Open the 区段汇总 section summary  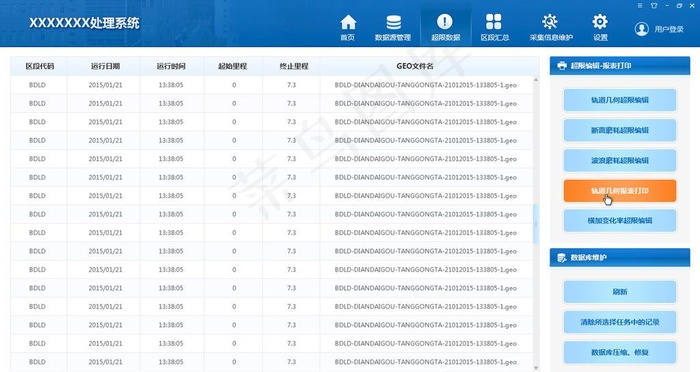coord(494,28)
